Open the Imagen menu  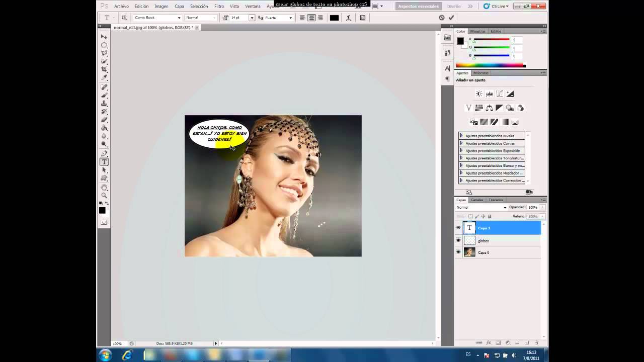162,6
